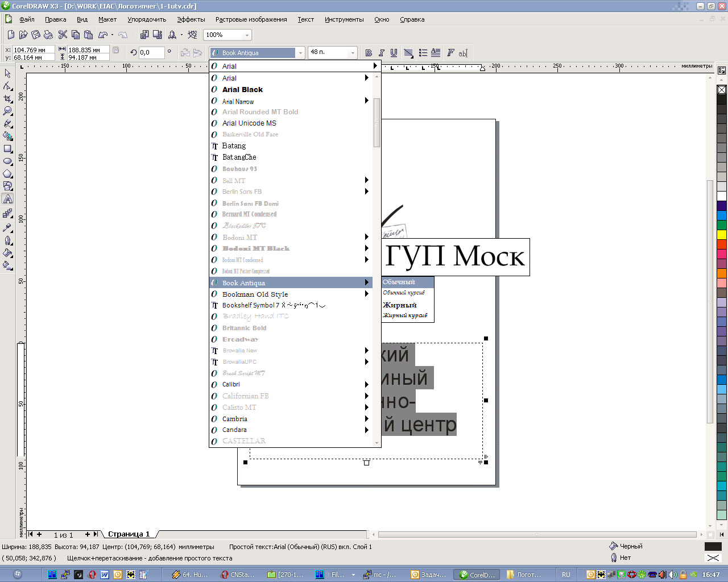728x582 pixels.
Task: Open horizontal alignment options button
Action: pos(408,53)
